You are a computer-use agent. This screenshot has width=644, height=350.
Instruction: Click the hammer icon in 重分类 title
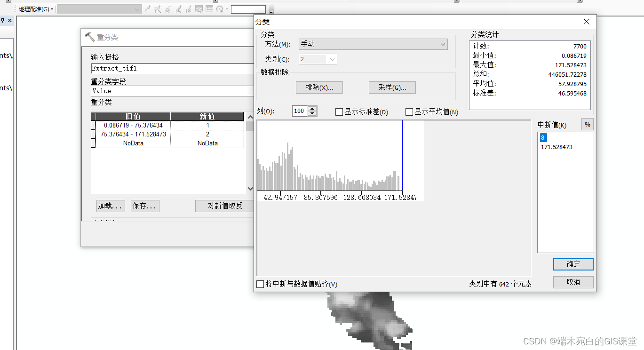pos(89,37)
